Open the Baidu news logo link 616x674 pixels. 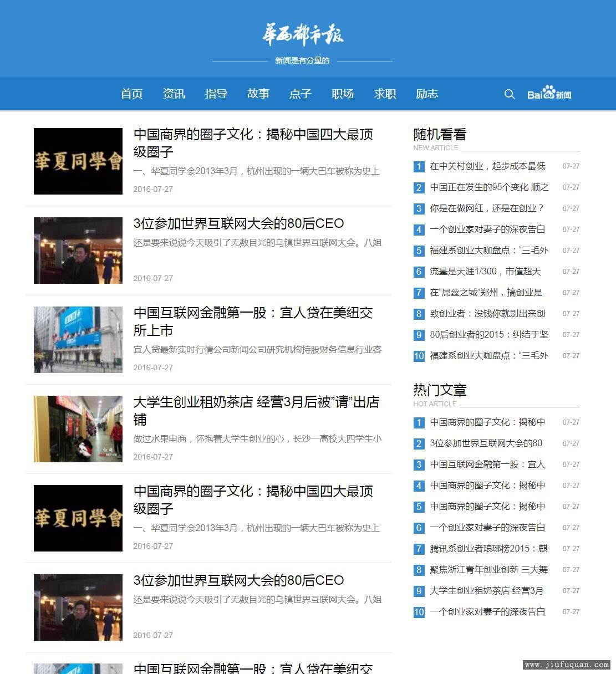(x=549, y=93)
